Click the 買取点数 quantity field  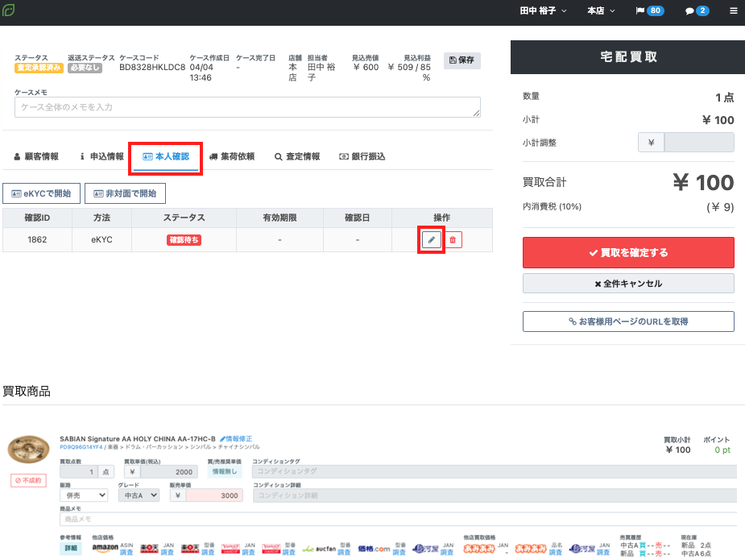click(x=79, y=471)
